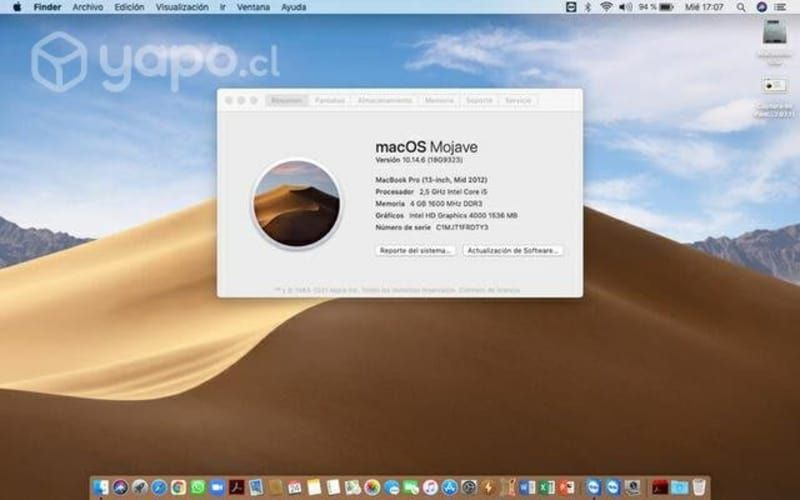Select the screenshot file on the desktop

click(x=774, y=86)
